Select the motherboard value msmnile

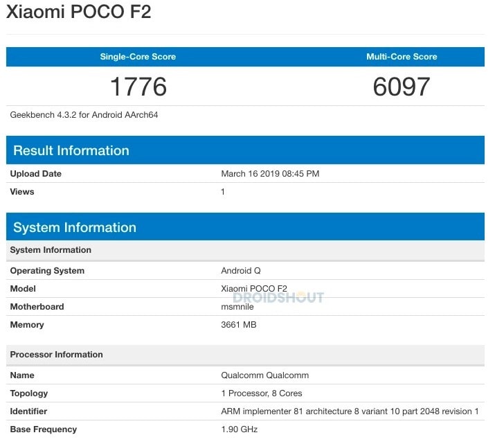tap(237, 307)
